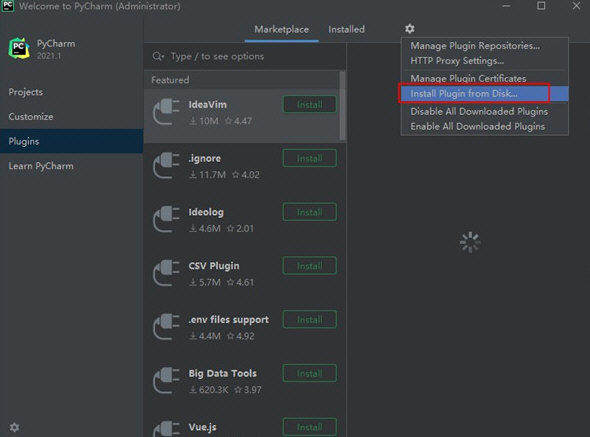Install the IdeaVim plugin
Screen dimensions: 590x437
click(309, 105)
